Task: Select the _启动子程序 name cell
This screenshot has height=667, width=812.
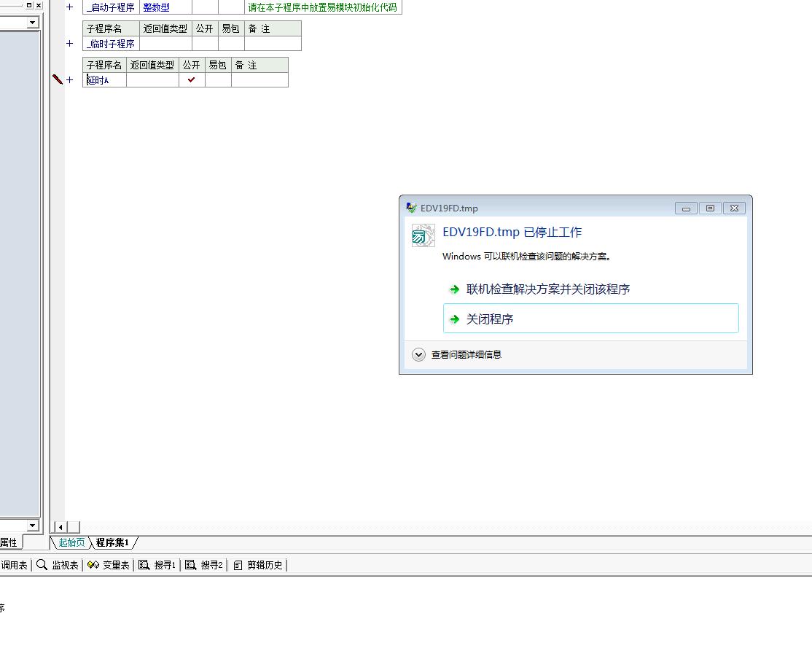Action: [x=112, y=7]
